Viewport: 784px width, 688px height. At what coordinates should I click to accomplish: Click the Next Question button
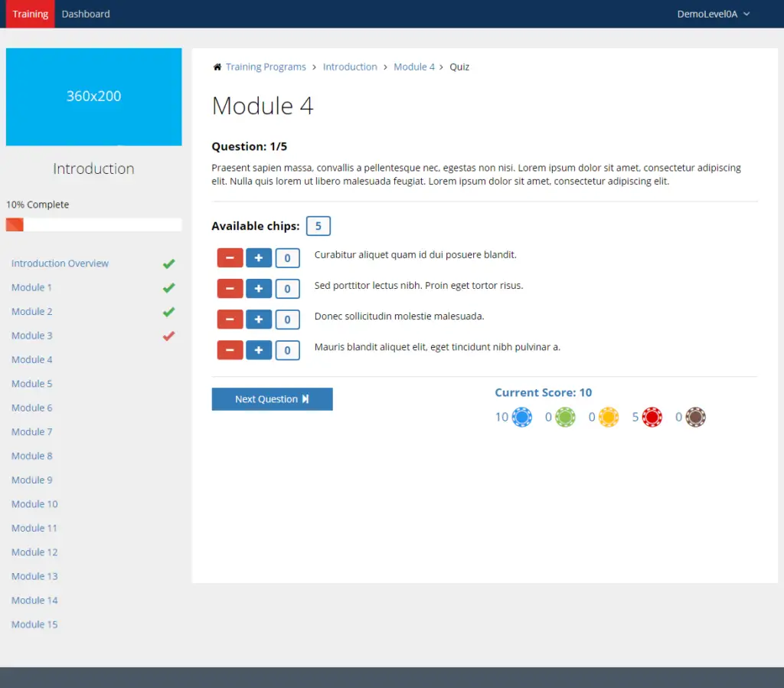coord(272,399)
